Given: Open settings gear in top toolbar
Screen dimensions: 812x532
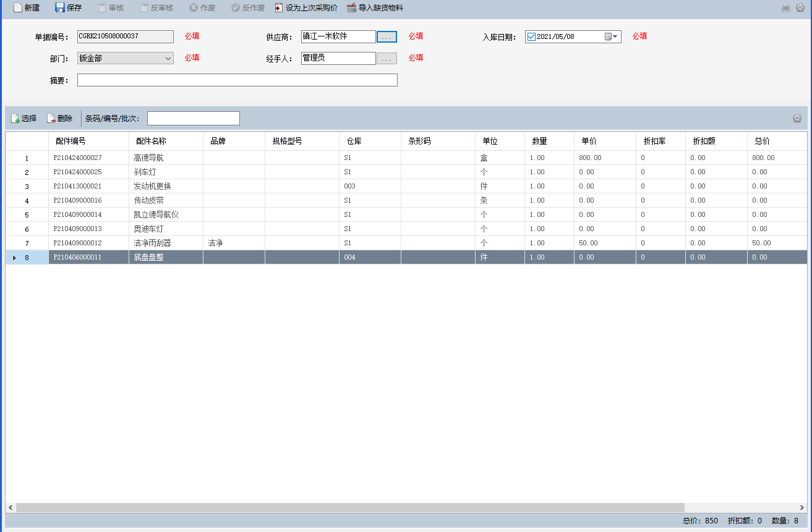Looking at the screenshot, I should [800, 8].
